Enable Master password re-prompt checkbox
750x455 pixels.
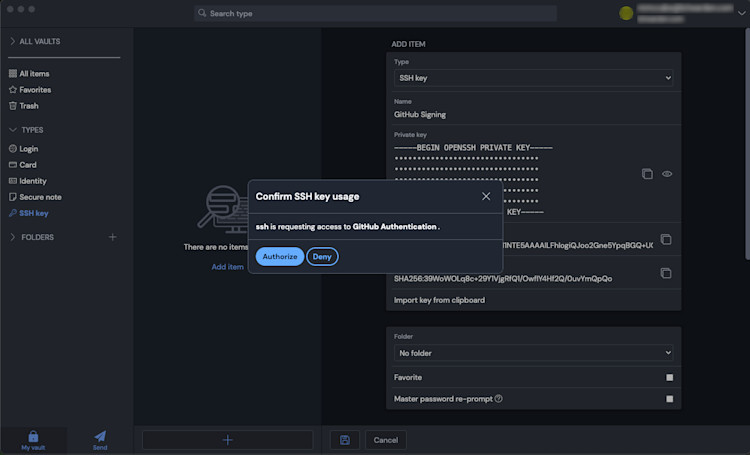coord(669,399)
